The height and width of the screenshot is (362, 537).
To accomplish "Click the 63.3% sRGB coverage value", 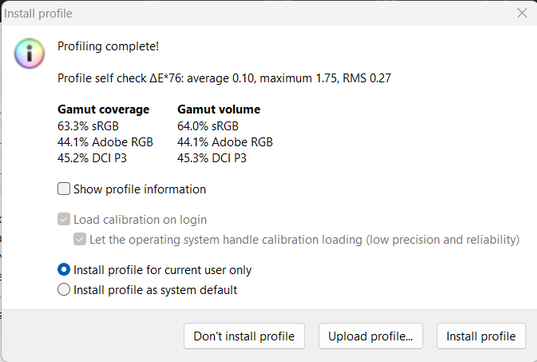I will click(88, 126).
